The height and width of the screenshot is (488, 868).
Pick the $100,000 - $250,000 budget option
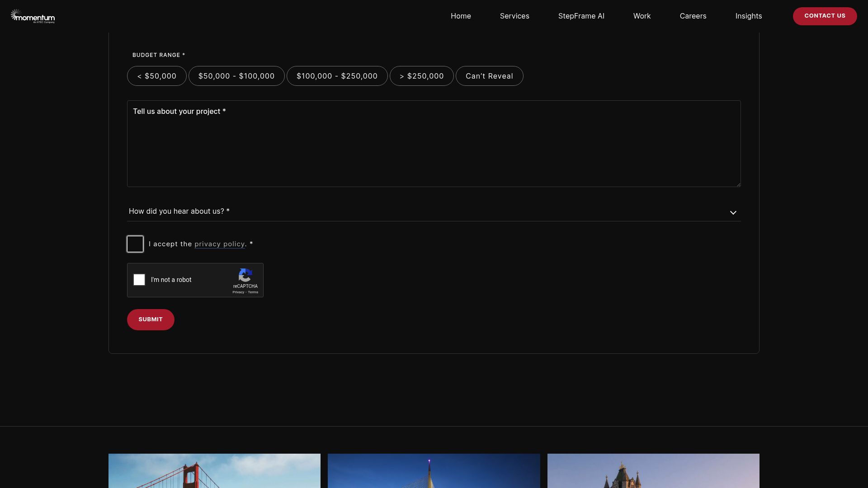337,76
